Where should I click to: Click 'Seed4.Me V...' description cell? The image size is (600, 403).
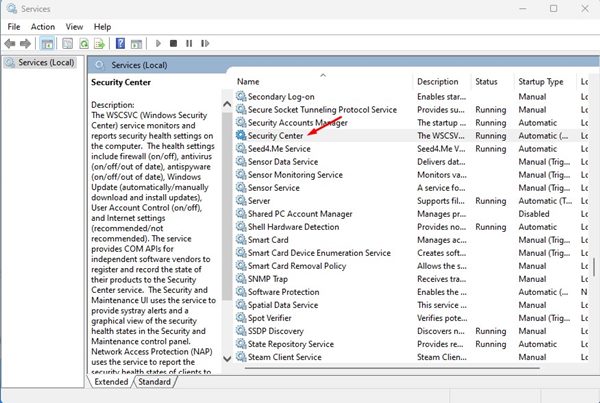coord(441,148)
